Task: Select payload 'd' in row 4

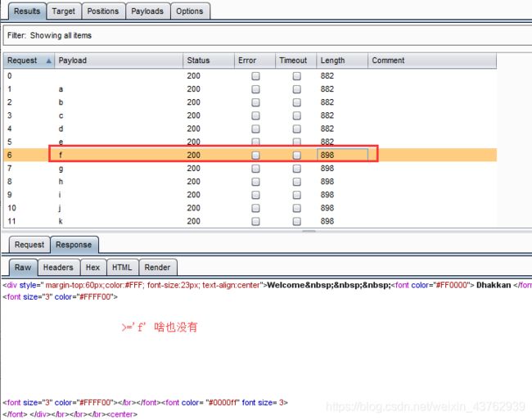Action: (61, 129)
